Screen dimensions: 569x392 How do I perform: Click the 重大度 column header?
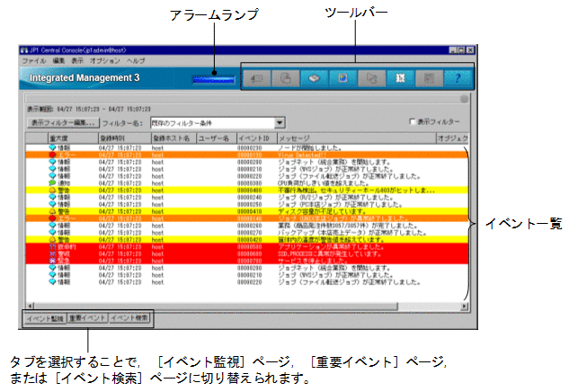coord(74,138)
